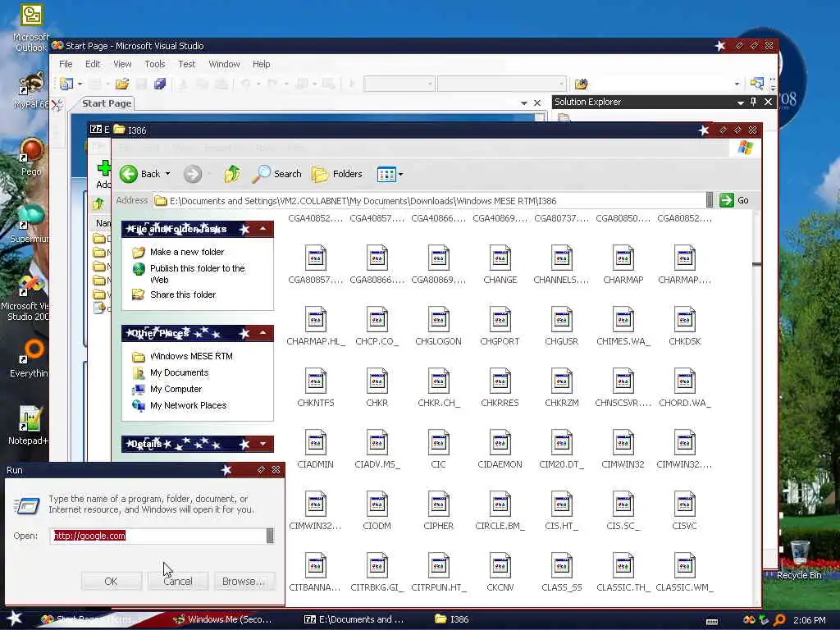Open the View menu in Visual Studio

pos(122,64)
